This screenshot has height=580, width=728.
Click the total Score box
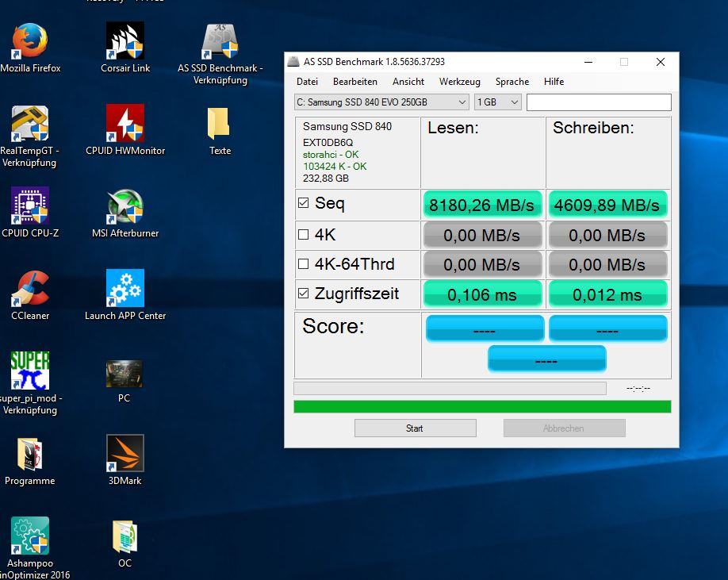pos(547,359)
